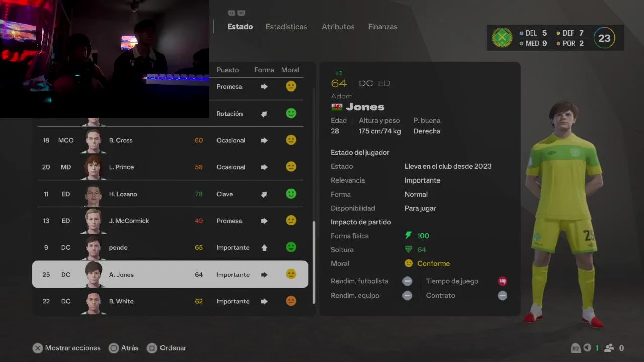Select L. Prince player row
The height and width of the screenshot is (362, 644).
point(170,167)
